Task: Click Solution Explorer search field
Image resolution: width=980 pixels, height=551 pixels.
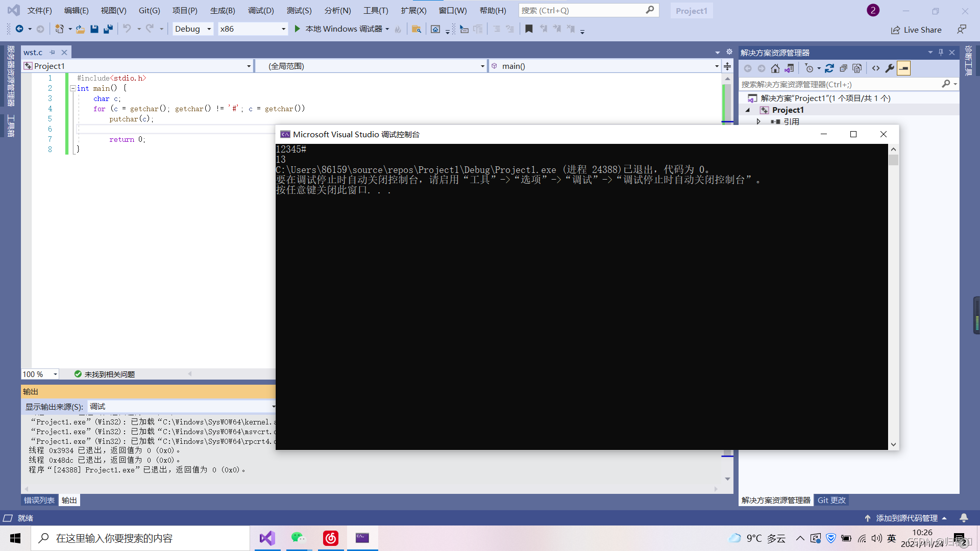Action: 849,85
